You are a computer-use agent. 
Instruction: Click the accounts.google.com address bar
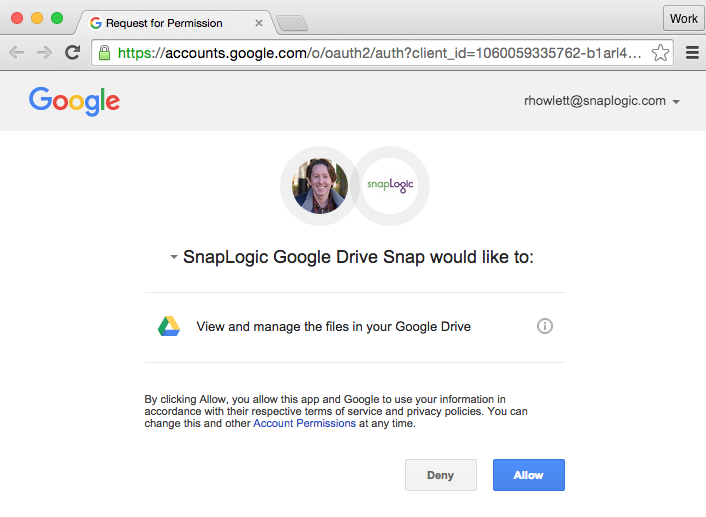click(382, 53)
